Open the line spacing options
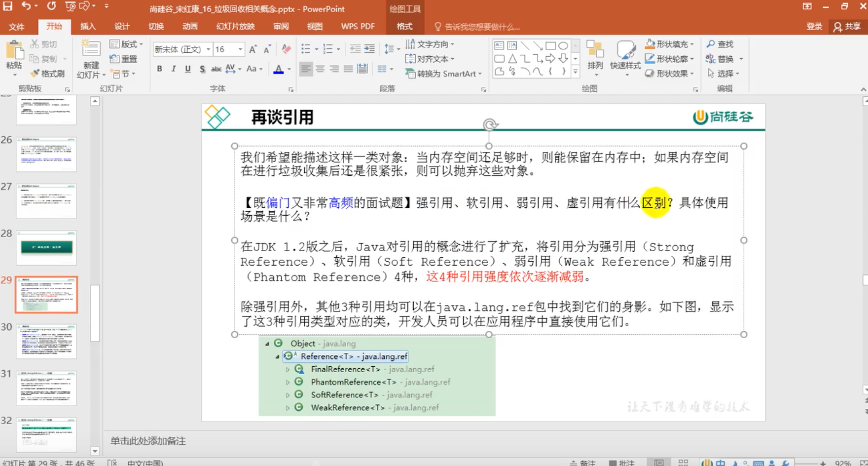Image resolution: width=868 pixels, height=466 pixels. click(x=392, y=49)
